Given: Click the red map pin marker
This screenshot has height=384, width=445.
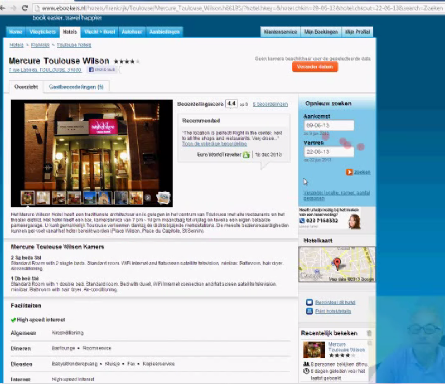Looking at the screenshot, I should (337, 263).
